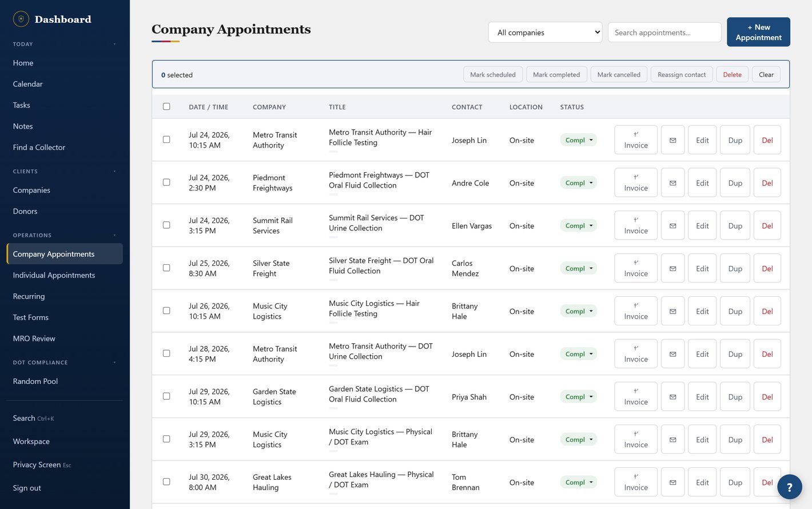The image size is (812, 509).
Task: Open status dropdown for Priya Shah's appointment
Action: tap(578, 397)
